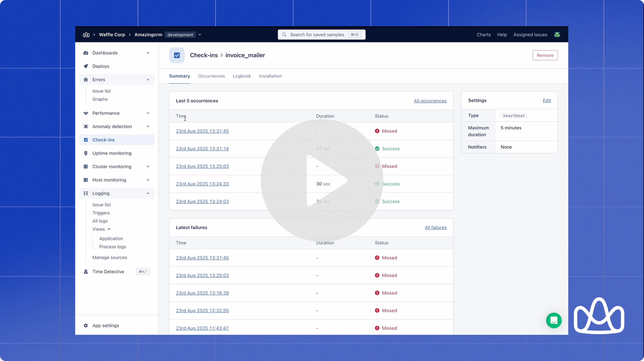
Task: Click the Uptime monitoring sidebar icon
Action: point(86,153)
